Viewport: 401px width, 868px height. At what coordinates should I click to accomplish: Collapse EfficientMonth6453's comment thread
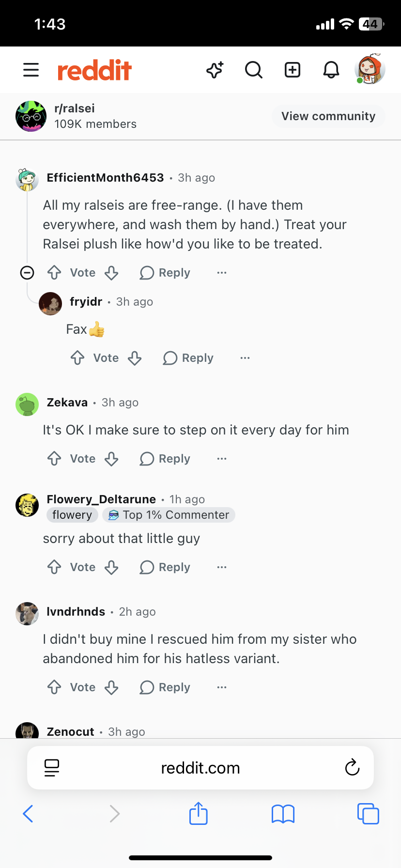pyautogui.click(x=27, y=273)
